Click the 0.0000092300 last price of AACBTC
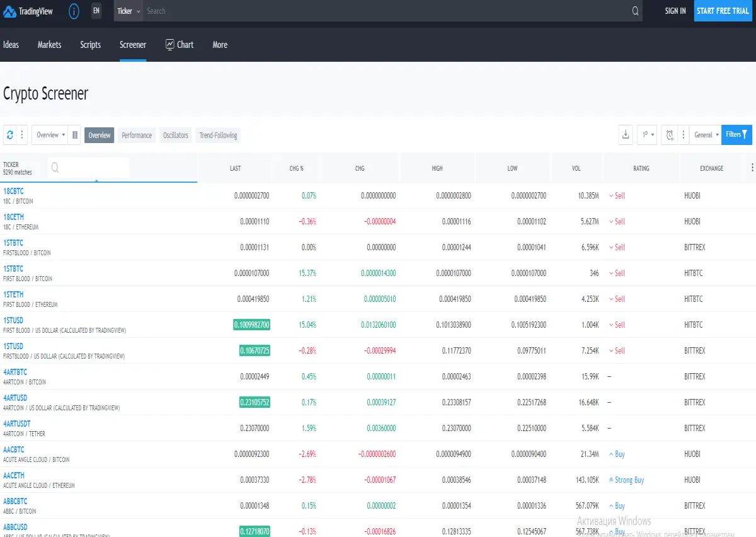Image resolution: width=756 pixels, height=537 pixels. [252, 454]
